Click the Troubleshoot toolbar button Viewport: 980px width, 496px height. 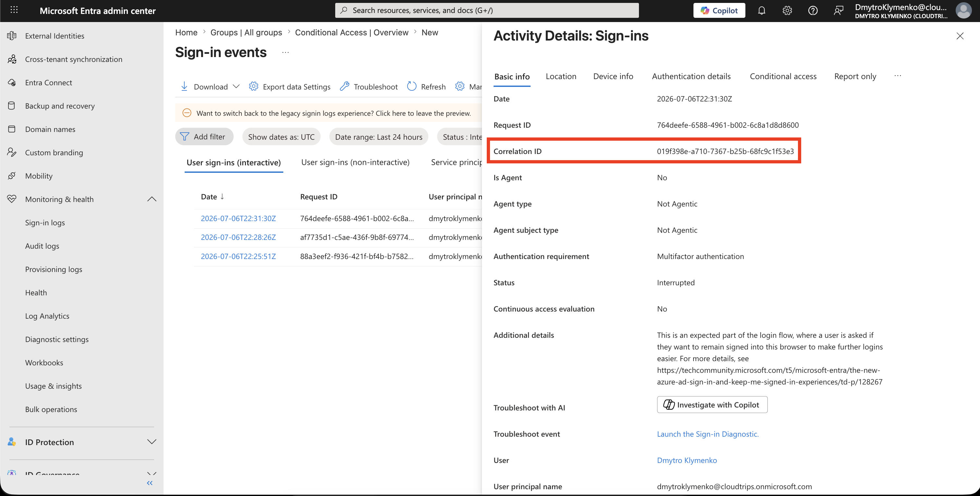(369, 87)
